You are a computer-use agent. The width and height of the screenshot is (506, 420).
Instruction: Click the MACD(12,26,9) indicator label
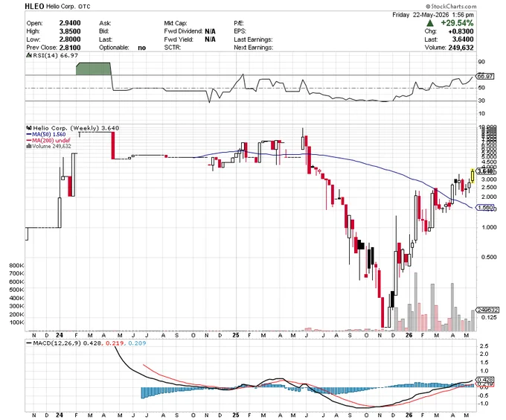(x=57, y=343)
